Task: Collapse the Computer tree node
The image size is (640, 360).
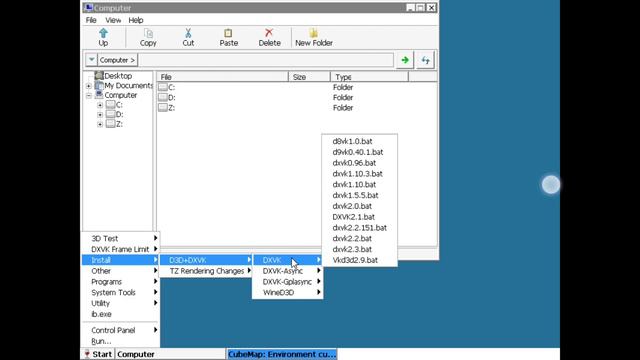Action: pyautogui.click(x=89, y=96)
